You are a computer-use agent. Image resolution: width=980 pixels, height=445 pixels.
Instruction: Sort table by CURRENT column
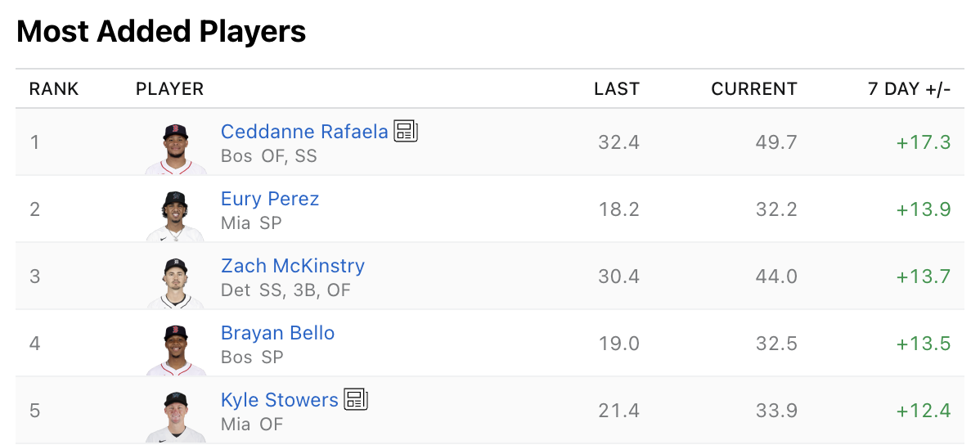(x=753, y=89)
